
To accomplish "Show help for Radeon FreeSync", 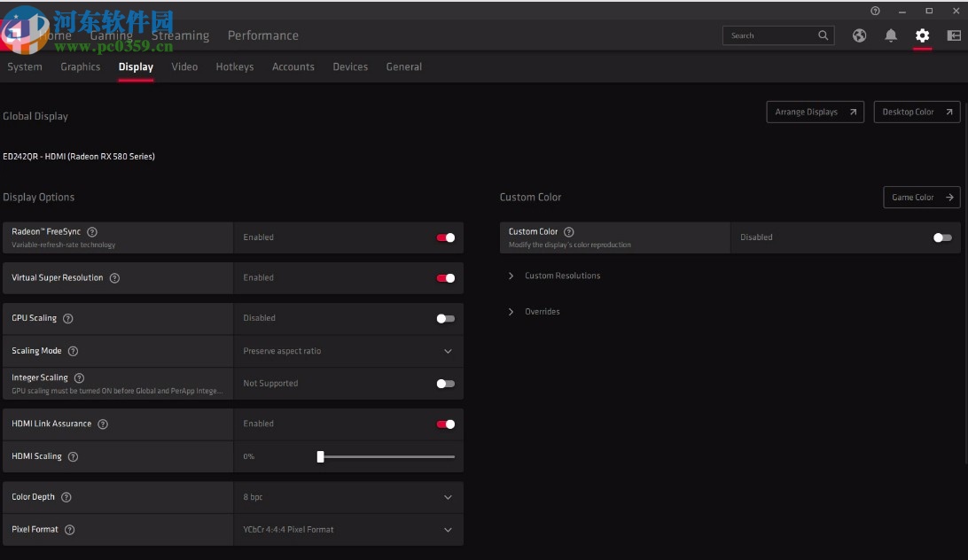I will pyautogui.click(x=92, y=232).
